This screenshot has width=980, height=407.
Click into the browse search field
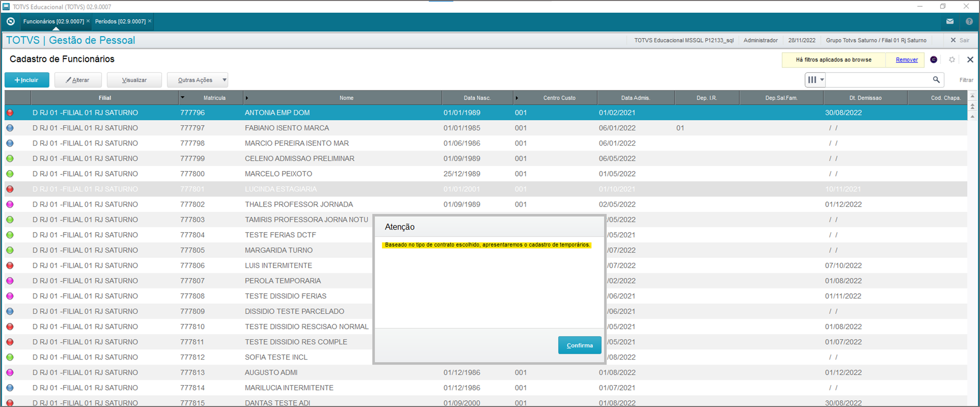pyautogui.click(x=878, y=80)
